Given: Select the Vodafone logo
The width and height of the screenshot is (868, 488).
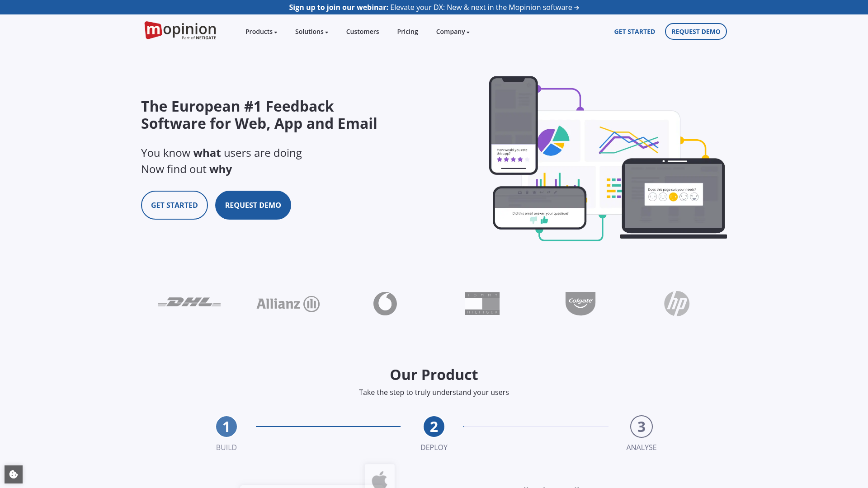Looking at the screenshot, I should (385, 303).
